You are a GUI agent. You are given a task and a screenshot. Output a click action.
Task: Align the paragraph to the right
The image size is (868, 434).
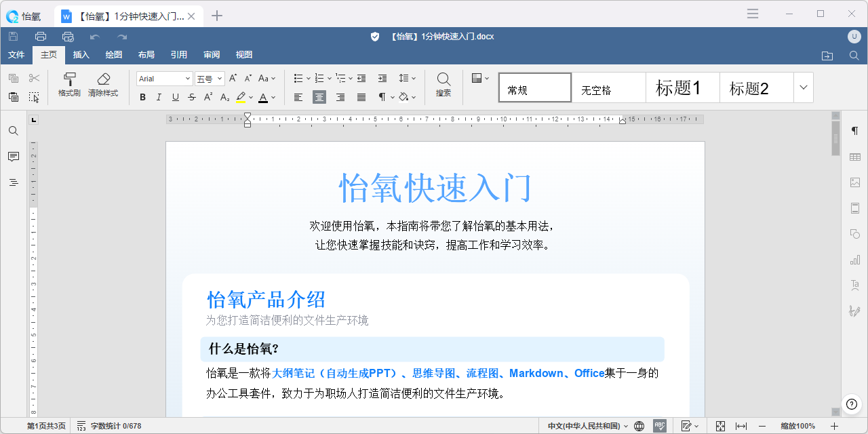click(340, 97)
